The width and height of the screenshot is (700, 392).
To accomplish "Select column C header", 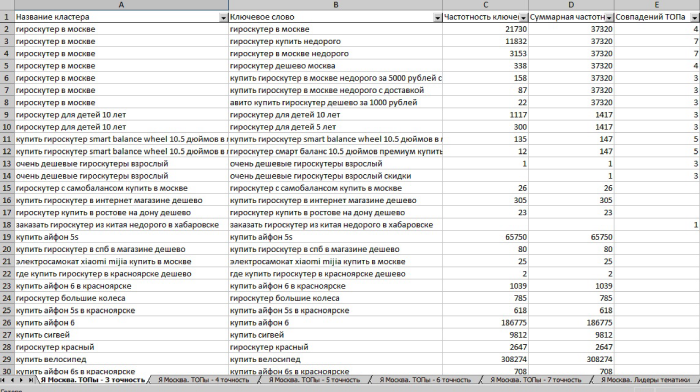I will click(485, 5).
